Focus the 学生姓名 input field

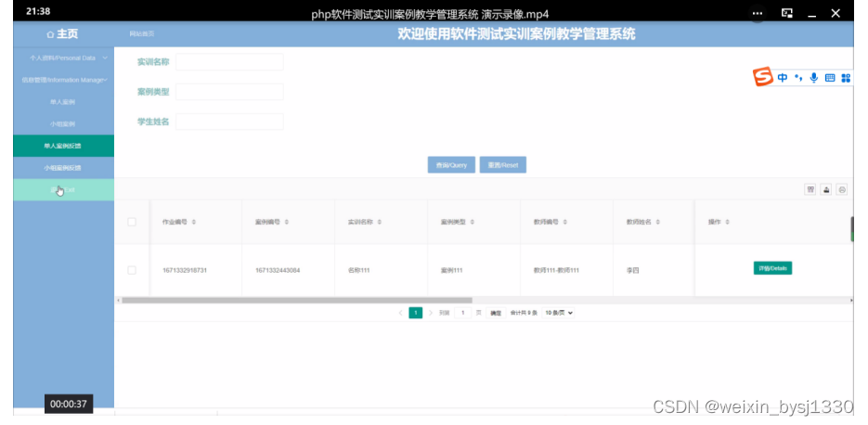coord(229,122)
